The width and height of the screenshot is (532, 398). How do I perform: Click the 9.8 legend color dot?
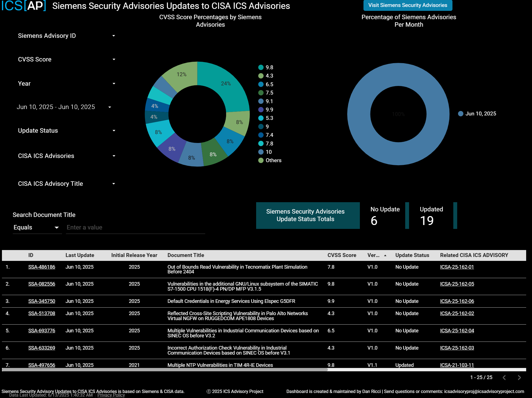pos(261,67)
